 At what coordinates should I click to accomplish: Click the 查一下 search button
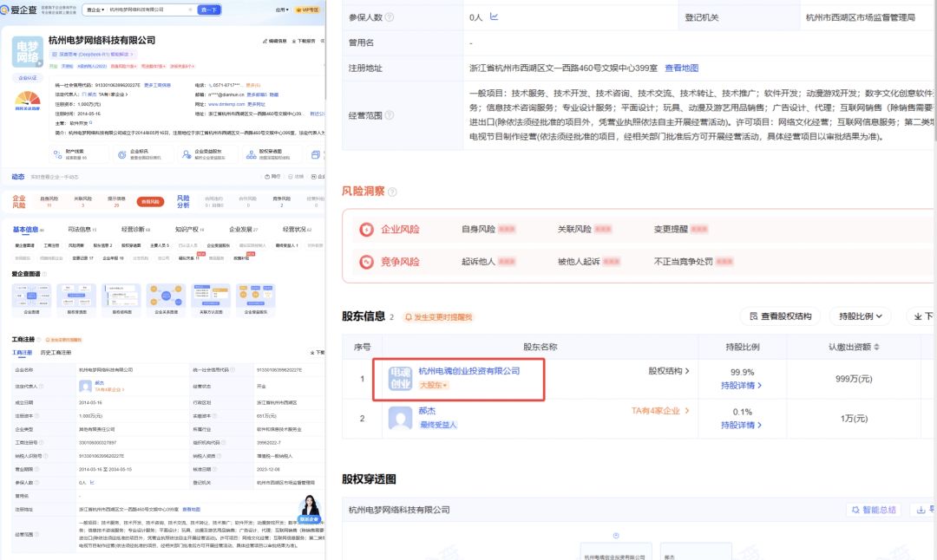coord(209,10)
